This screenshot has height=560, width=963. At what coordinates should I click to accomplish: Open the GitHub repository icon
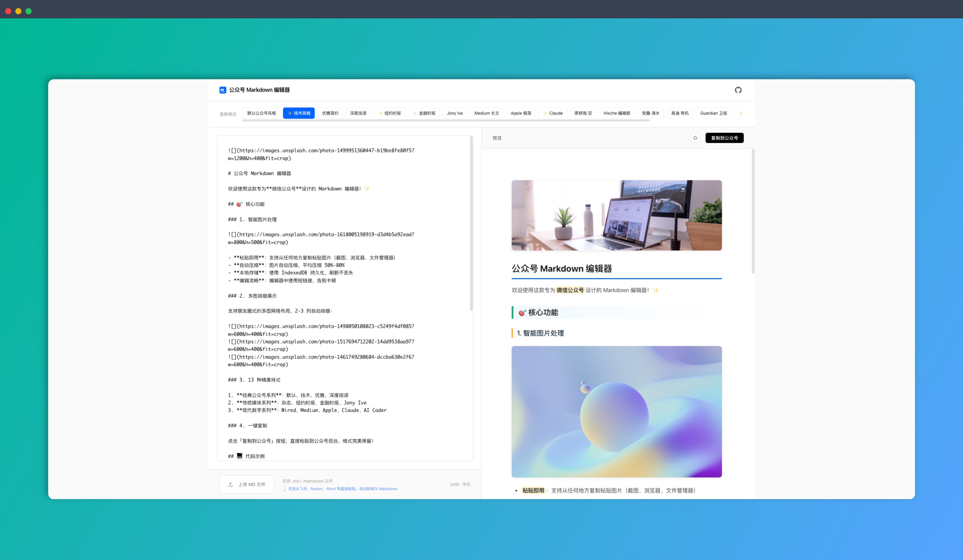(738, 90)
